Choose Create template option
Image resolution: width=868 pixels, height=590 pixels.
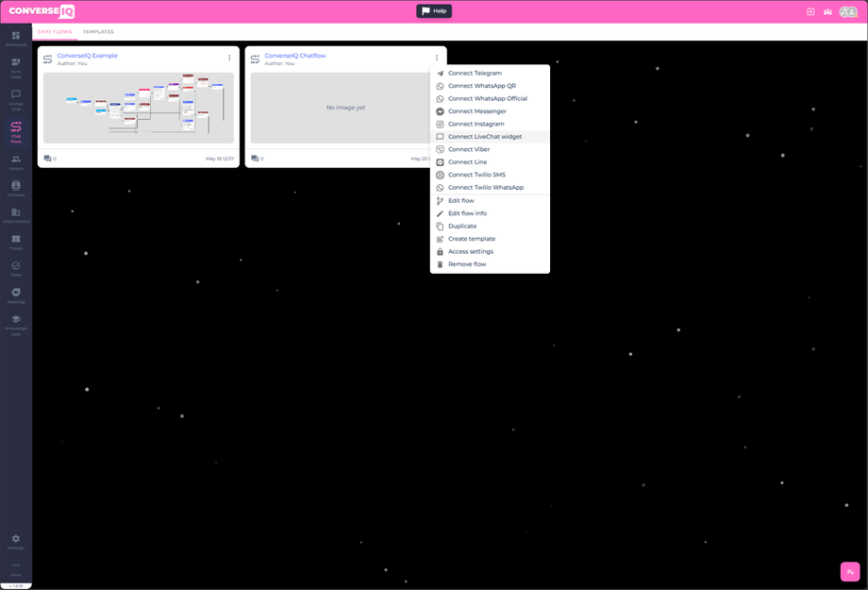(490, 239)
